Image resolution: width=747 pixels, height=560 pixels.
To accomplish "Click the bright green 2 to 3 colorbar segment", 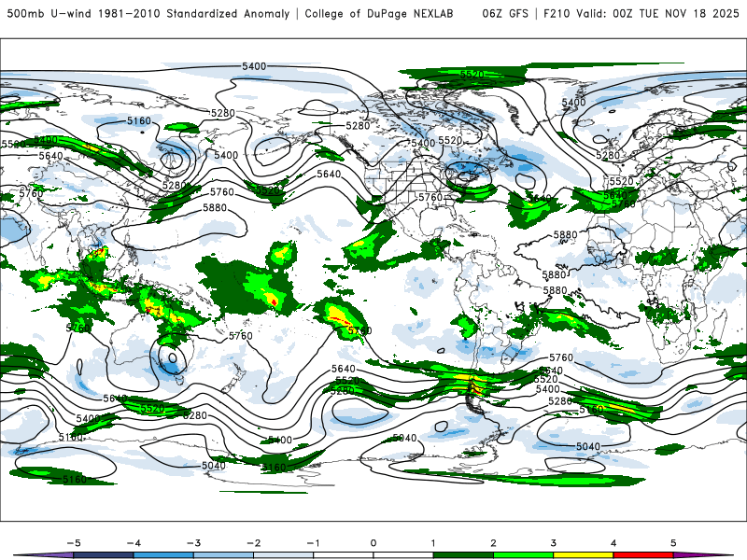I will pyautogui.click(x=523, y=555).
